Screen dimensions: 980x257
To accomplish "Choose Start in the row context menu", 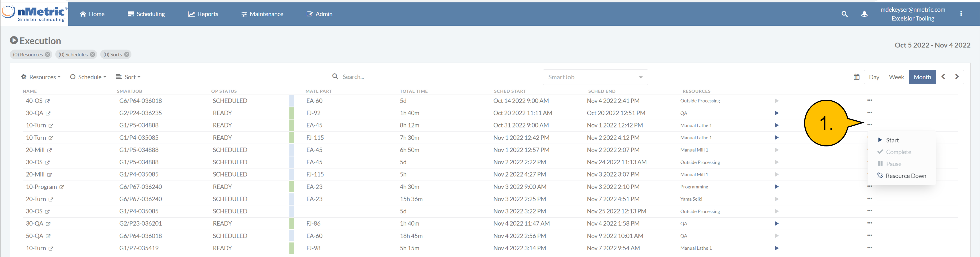I will coord(892,140).
